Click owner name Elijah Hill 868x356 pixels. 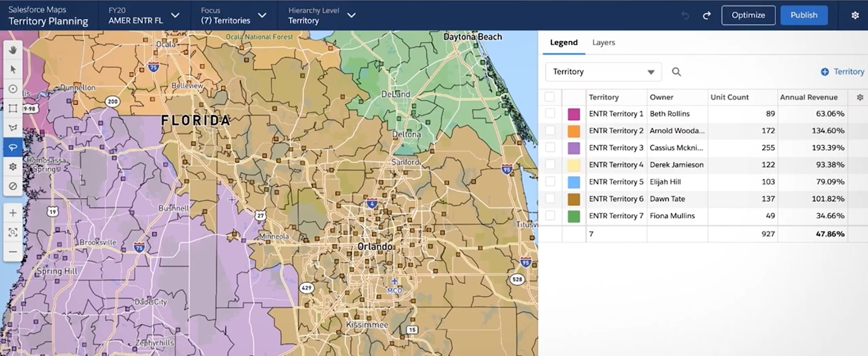(665, 181)
